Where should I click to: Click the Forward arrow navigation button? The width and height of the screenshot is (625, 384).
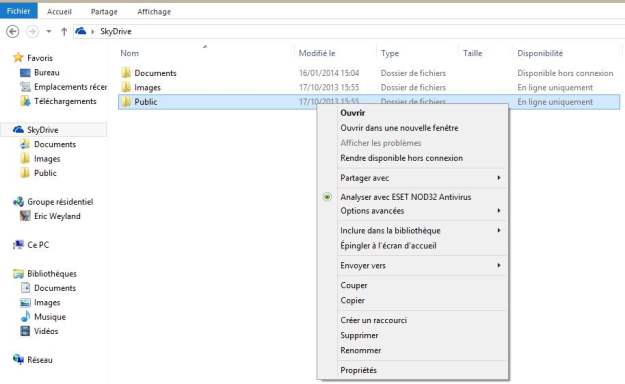tap(32, 31)
